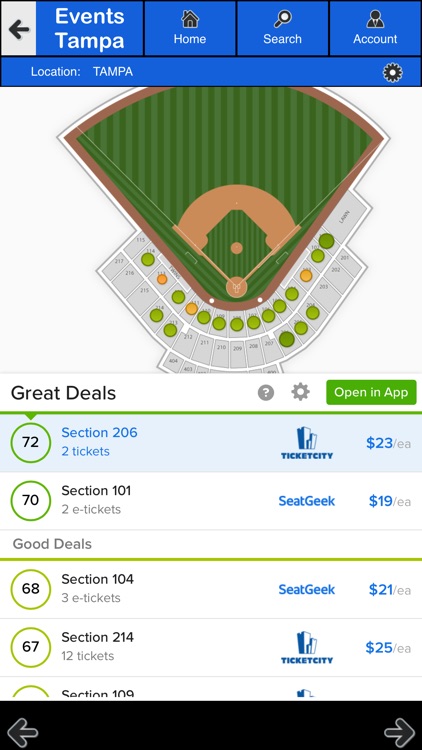Click TicketCity logo for Section 214

tap(307, 647)
